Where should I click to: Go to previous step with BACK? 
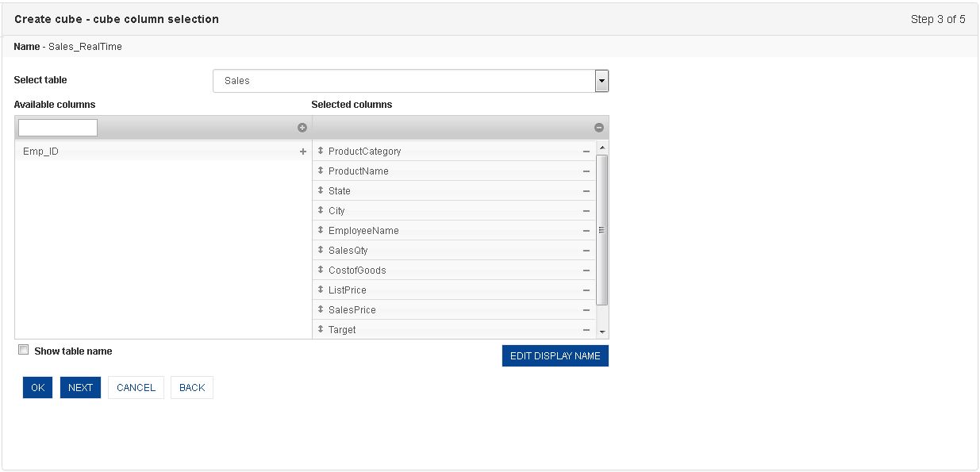[192, 387]
